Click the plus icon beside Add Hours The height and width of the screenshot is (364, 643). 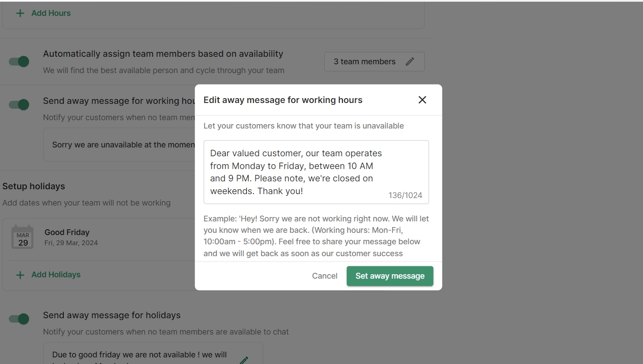click(20, 13)
